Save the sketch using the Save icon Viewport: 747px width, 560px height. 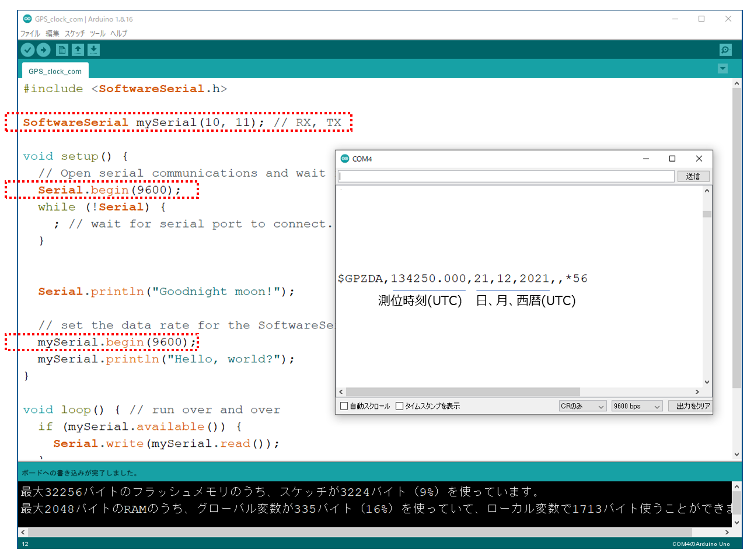[x=93, y=50]
